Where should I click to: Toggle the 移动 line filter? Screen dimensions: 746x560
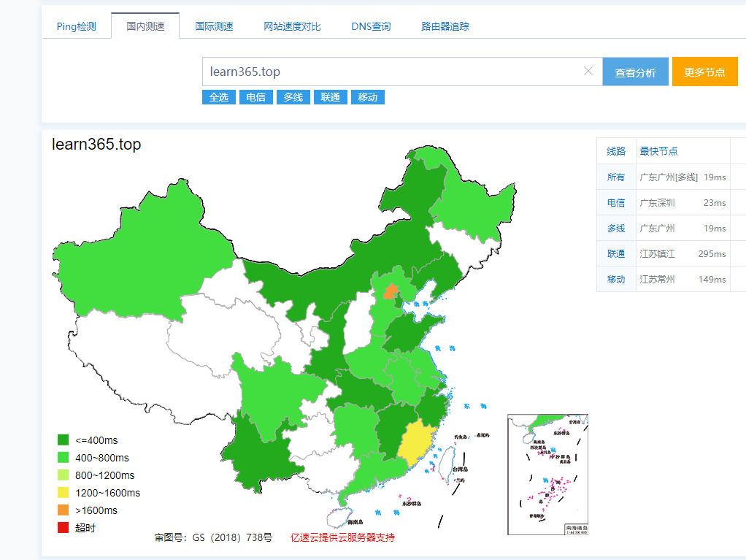pyautogui.click(x=368, y=97)
